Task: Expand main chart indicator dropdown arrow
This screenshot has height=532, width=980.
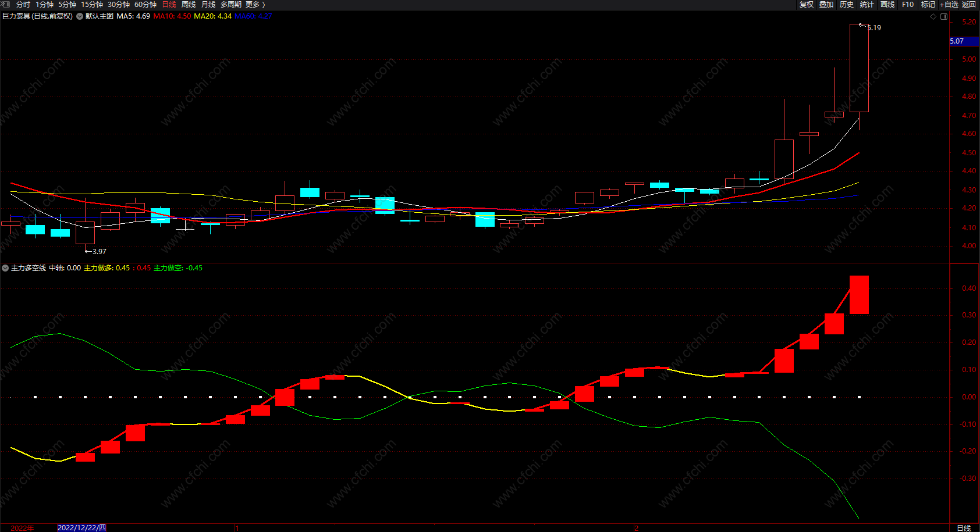Action: coord(80,16)
